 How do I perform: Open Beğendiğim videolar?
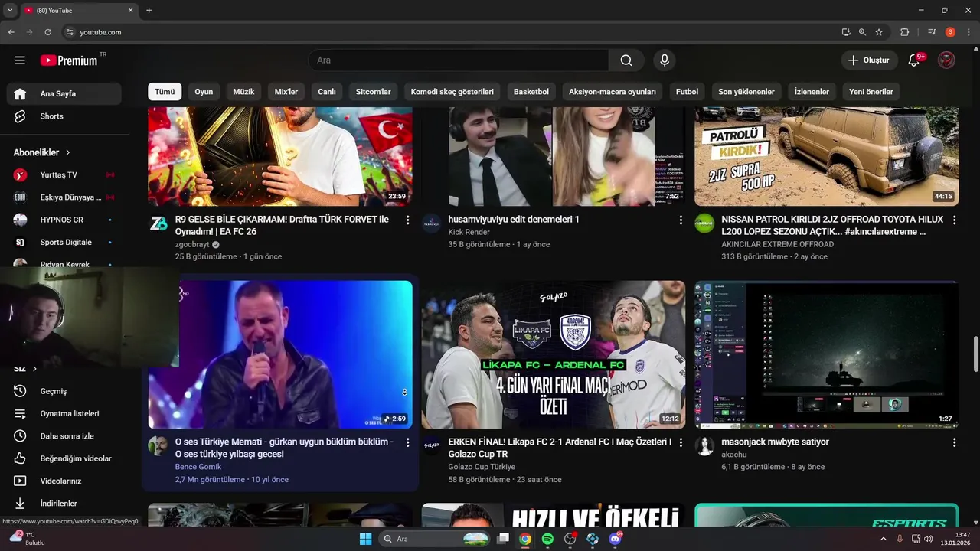click(64, 458)
